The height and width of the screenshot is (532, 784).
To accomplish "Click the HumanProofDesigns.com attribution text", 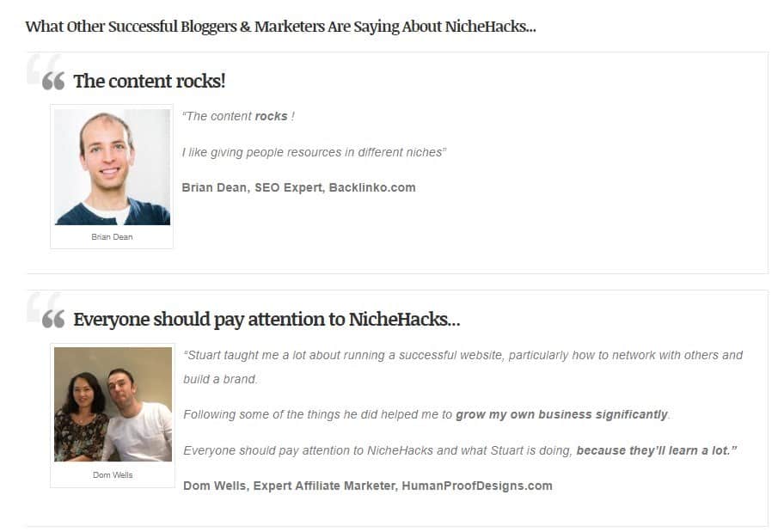I will 477,486.
